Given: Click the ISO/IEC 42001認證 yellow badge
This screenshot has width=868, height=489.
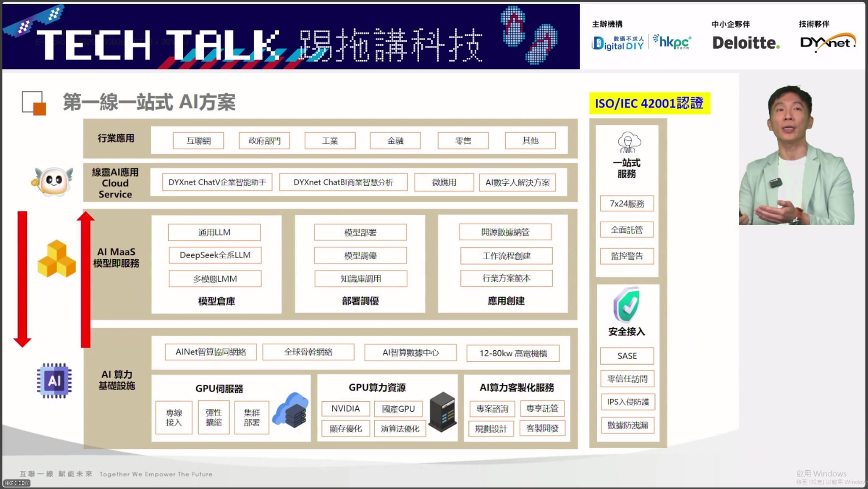Looking at the screenshot, I should pyautogui.click(x=650, y=103).
